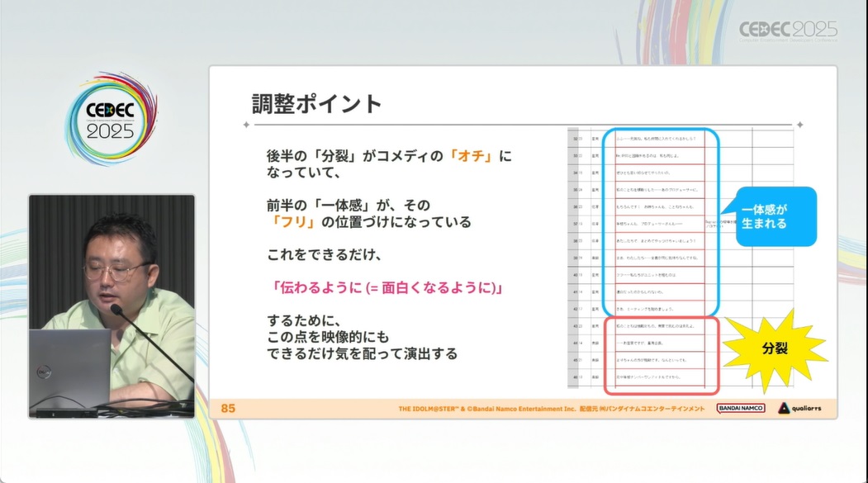
Task: Click the microphone in front of the speaker
Action: tap(118, 311)
